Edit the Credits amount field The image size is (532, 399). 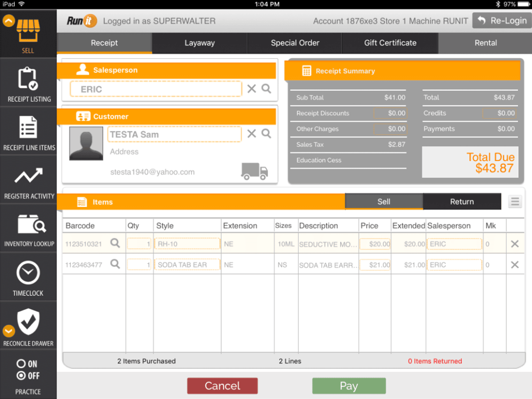499,113
